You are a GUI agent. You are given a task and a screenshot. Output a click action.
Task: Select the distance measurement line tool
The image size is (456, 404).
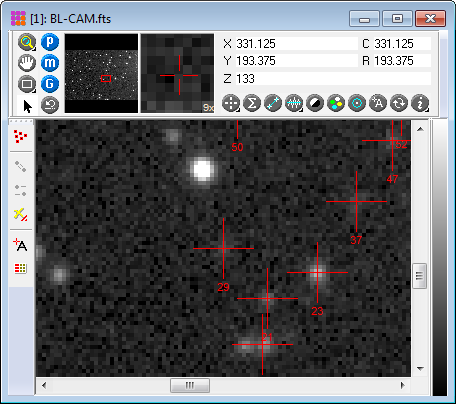(273, 103)
